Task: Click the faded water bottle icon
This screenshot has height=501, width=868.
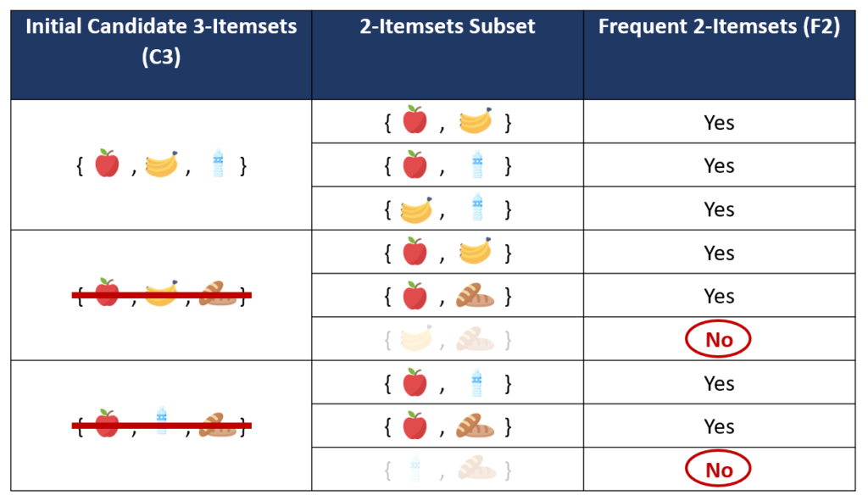Action: coord(415,469)
